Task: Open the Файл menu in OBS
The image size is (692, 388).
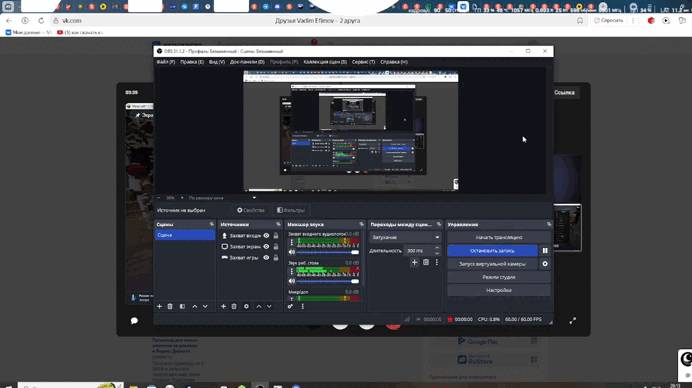Action: click(x=165, y=62)
